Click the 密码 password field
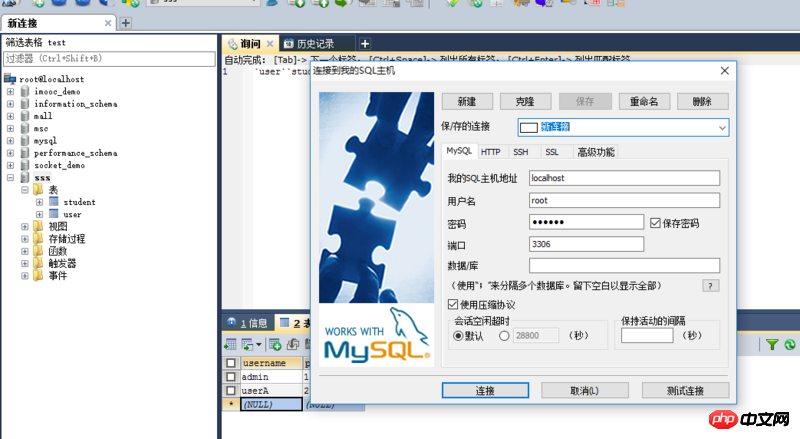This screenshot has width=800, height=439. (x=586, y=222)
